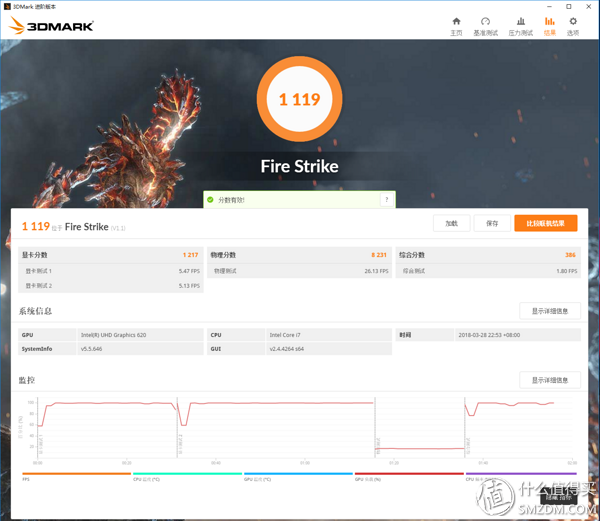Click the Load (加载) button
The width and height of the screenshot is (600, 521).
tap(452, 223)
